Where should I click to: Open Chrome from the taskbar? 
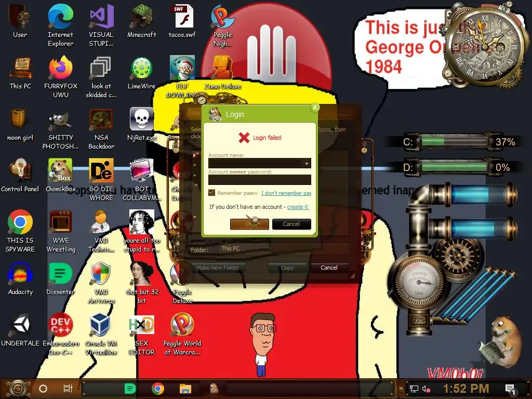(158, 389)
